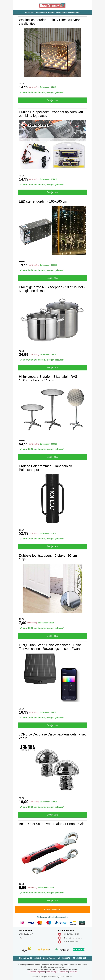This screenshot has width=105, height=980.
Task: Open the Kiyoh review logo
Action: (x=26, y=949)
